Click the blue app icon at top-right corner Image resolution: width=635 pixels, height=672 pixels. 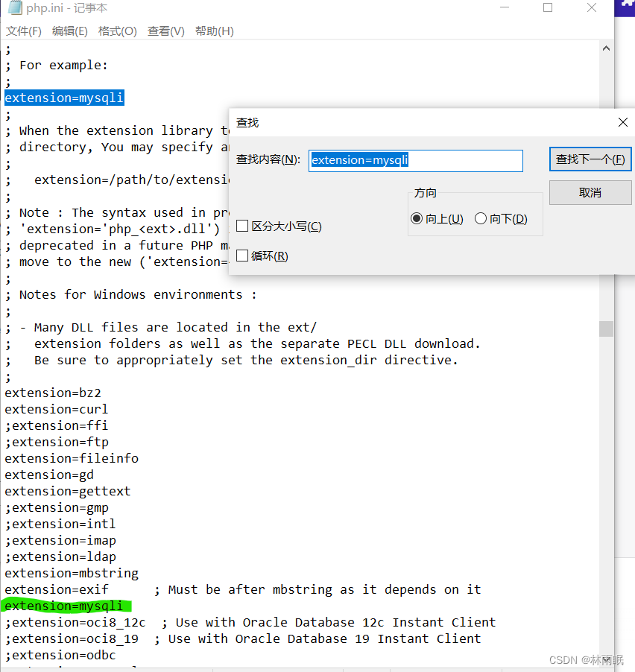(x=626, y=8)
